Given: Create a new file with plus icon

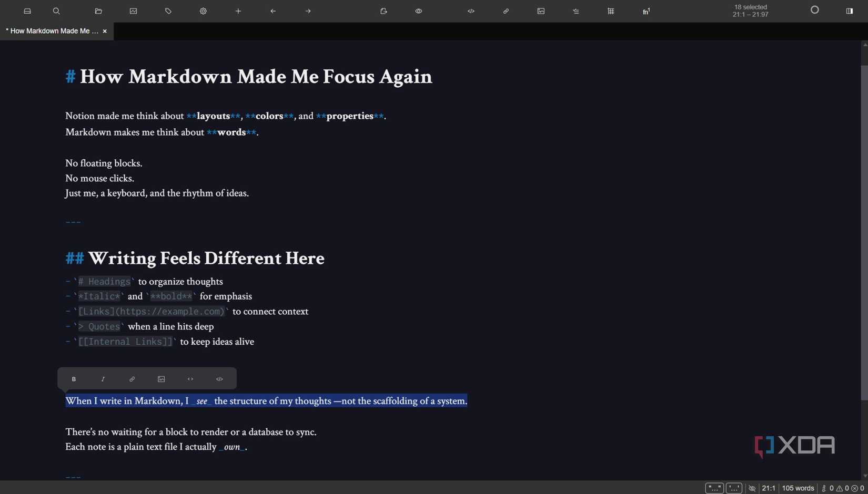Looking at the screenshot, I should click(x=238, y=11).
